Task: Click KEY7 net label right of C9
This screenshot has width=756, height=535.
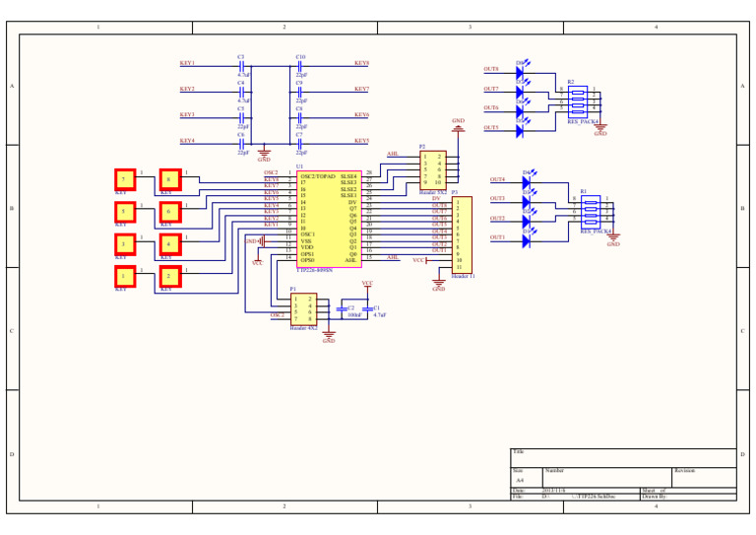Action: click(x=361, y=89)
